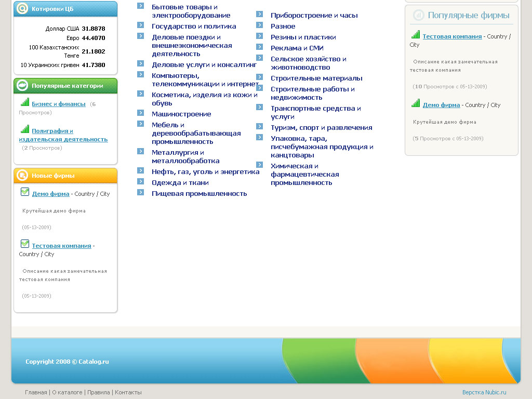Open category Химическая и фармацевтическая промышленность

click(x=304, y=174)
